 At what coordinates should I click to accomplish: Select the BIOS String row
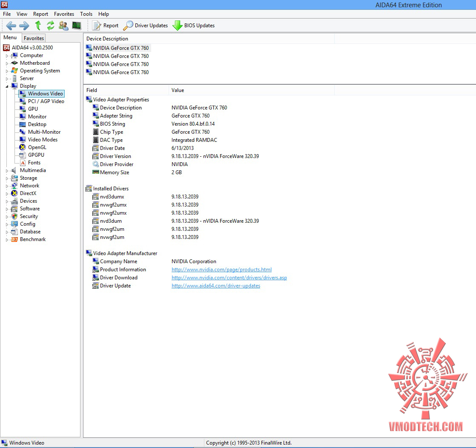point(209,124)
